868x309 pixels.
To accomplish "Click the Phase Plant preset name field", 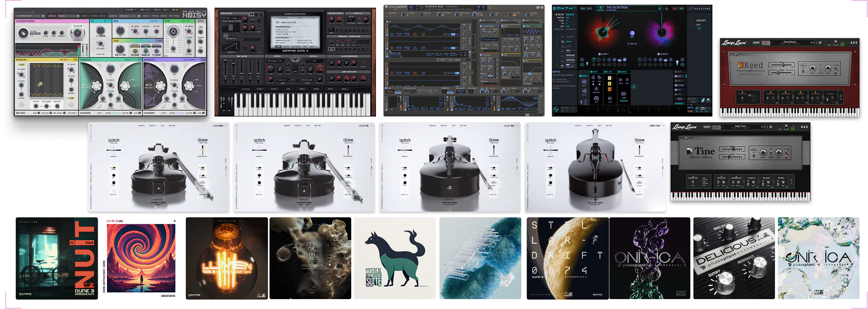I will click(x=450, y=7).
